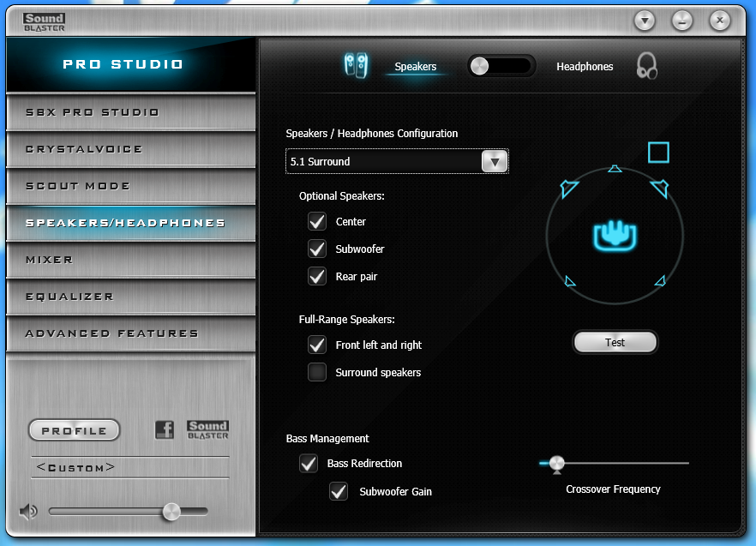Click the front left speaker icon in diagram

[x=568, y=189]
